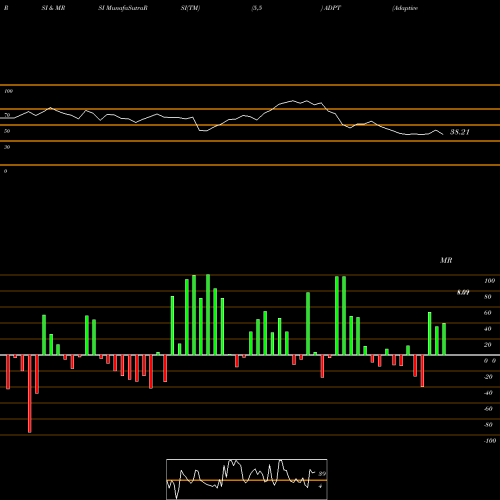Click the last green bar in MR chart
The image size is (500, 500).
pyautogui.click(x=444, y=339)
